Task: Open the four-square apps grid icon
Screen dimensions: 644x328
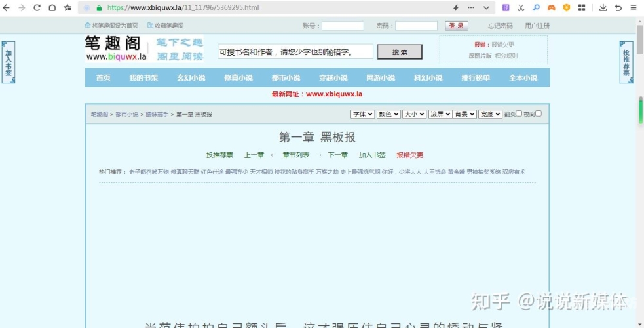Action: click(x=582, y=7)
